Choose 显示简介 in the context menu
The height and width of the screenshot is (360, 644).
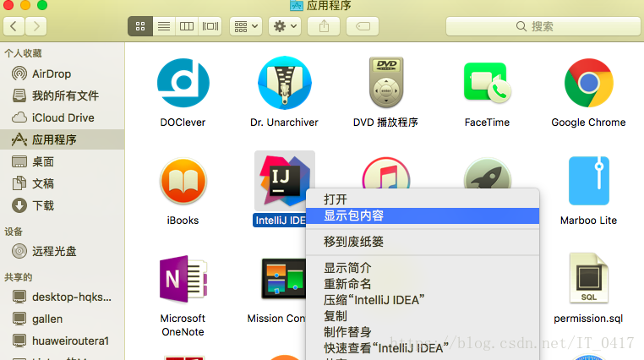coord(423,268)
